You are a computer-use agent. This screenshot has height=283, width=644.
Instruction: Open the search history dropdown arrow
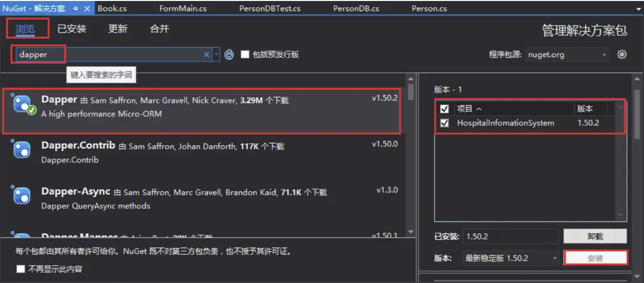(217, 55)
